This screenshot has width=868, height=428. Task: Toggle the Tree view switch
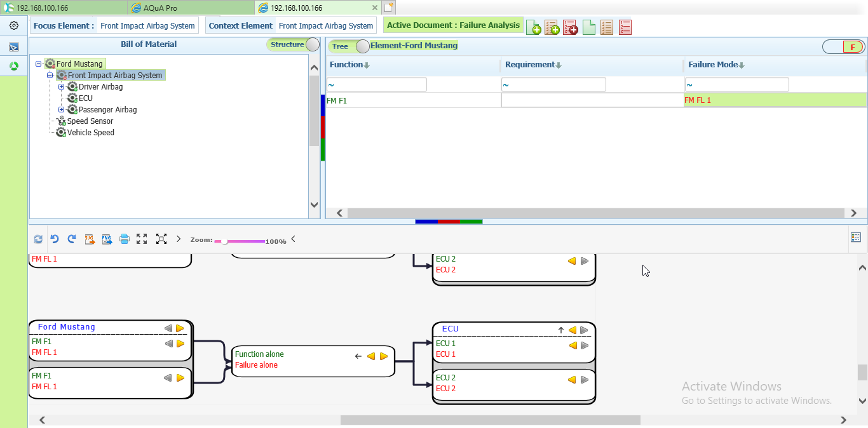pyautogui.click(x=349, y=46)
